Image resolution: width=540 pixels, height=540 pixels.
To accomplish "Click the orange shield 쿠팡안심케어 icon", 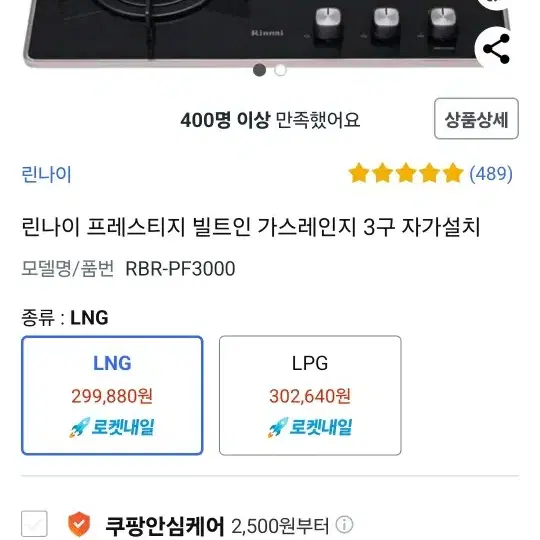I will pyautogui.click(x=79, y=524).
